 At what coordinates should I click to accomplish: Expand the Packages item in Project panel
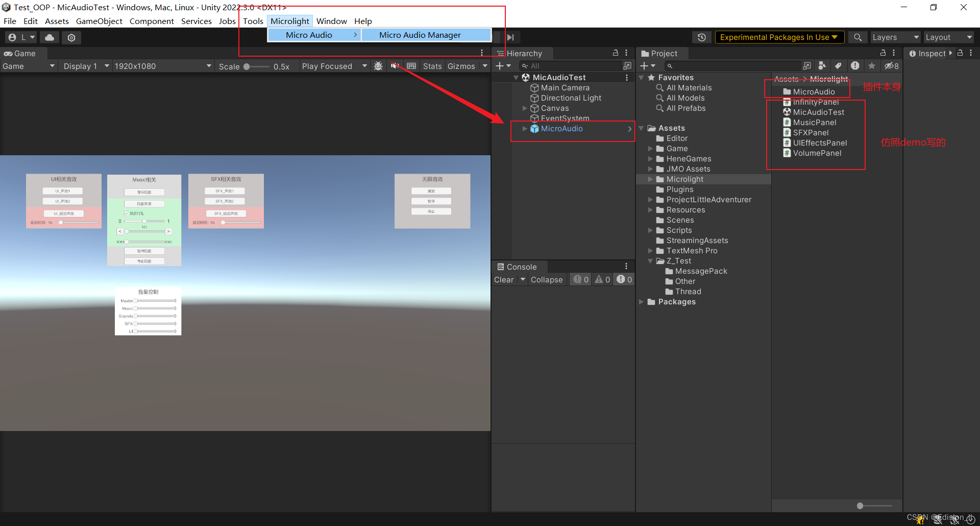pos(642,301)
